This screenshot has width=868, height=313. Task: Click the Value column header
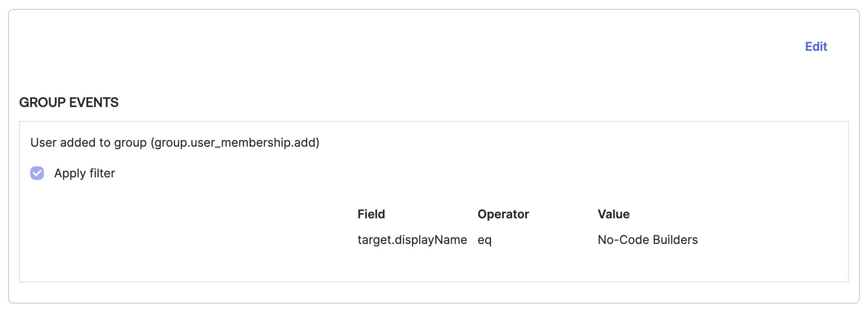pyautogui.click(x=614, y=214)
